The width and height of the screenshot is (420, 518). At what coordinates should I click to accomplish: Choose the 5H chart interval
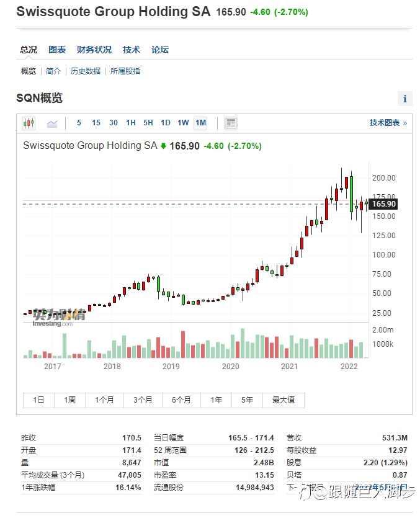coord(148,123)
